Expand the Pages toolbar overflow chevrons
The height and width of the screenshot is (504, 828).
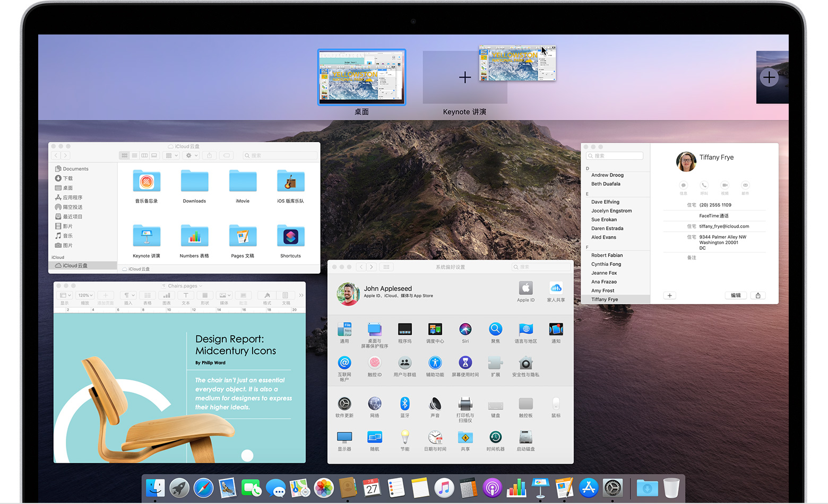pos(301,296)
